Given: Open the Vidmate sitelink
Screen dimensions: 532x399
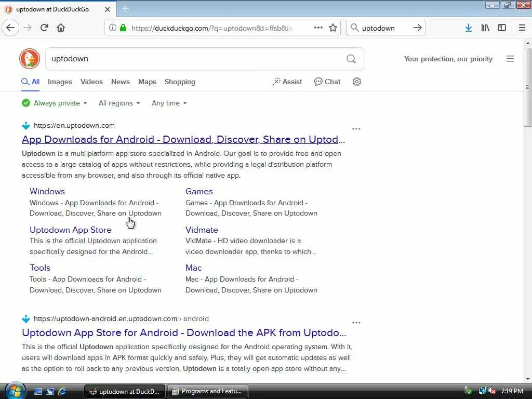Looking at the screenshot, I should 202,230.
